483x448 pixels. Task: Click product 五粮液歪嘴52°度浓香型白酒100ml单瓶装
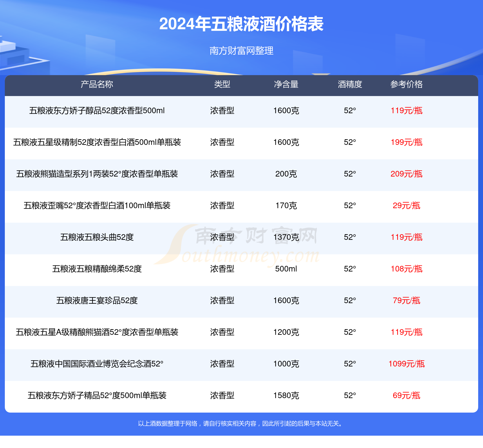click(97, 205)
